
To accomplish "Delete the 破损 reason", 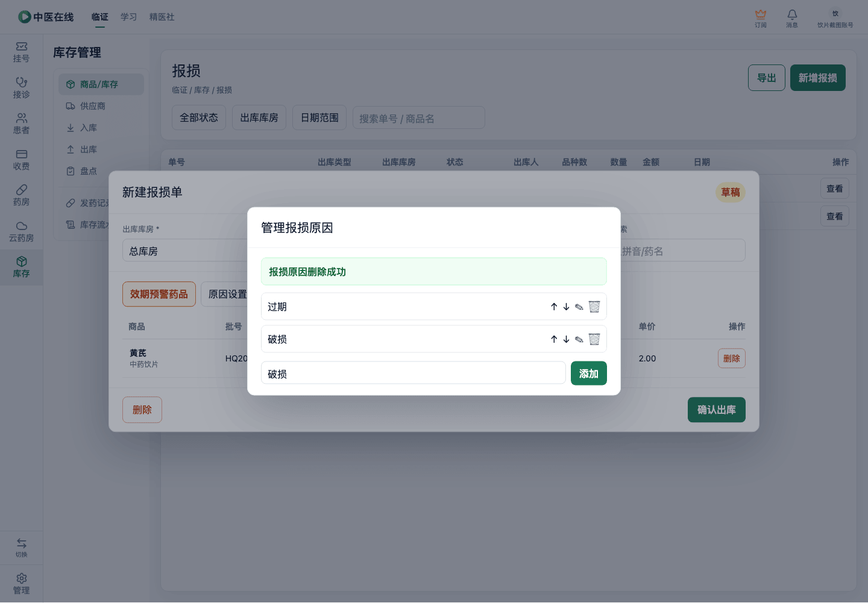I will pyautogui.click(x=594, y=339).
